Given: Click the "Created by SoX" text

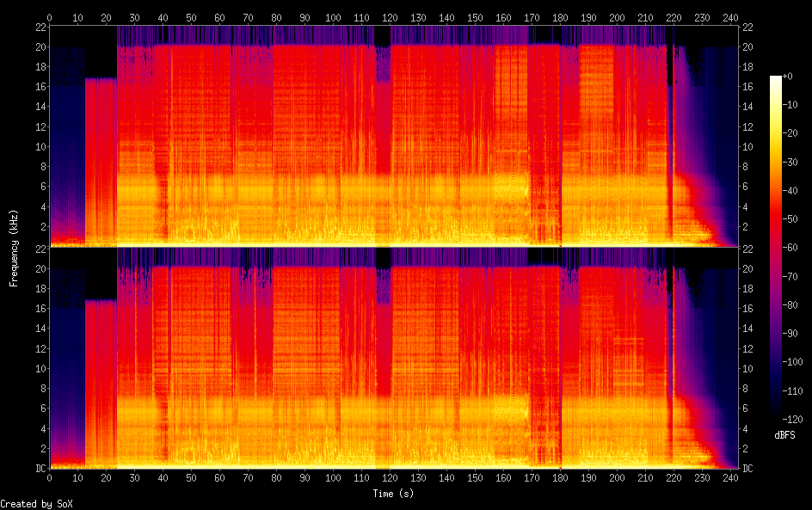Looking at the screenshot, I should point(36,504).
